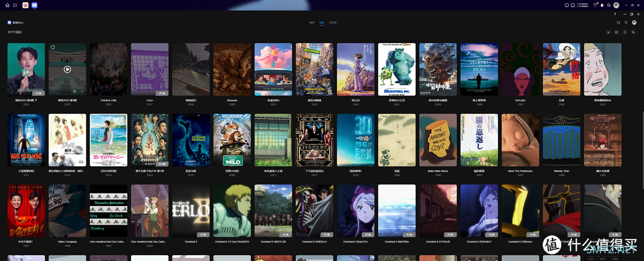Click the heart favorite icon on hovered poster
Viewport: 644px width, 261px height.
pyautogui.click(x=75, y=91)
